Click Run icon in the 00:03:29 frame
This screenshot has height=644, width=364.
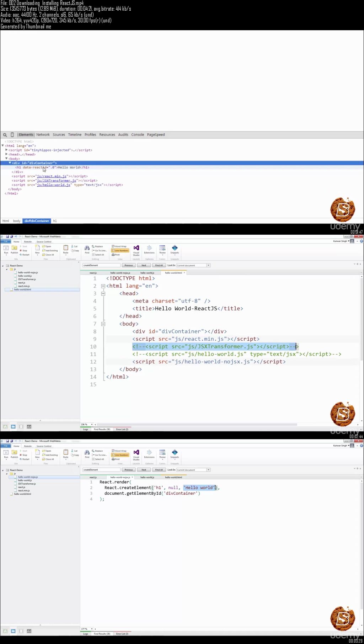click(x=6, y=452)
